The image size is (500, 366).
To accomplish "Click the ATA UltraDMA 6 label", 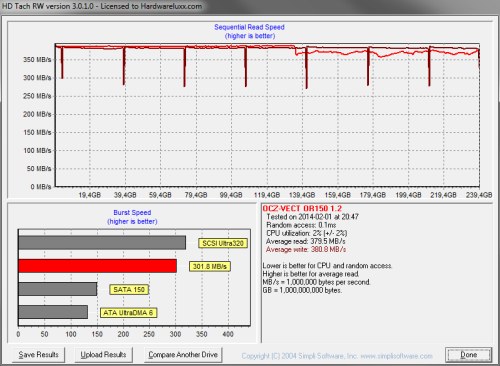I will (128, 313).
